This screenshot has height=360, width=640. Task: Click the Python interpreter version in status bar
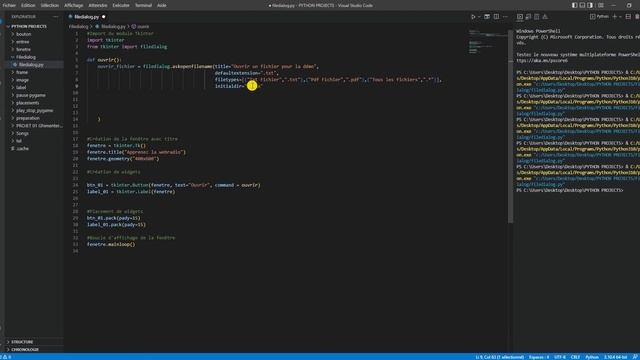pyautogui.click(x=616, y=357)
